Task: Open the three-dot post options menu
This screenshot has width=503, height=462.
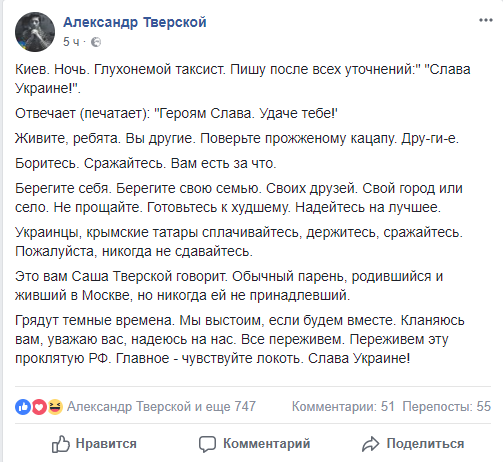Action: [486, 21]
